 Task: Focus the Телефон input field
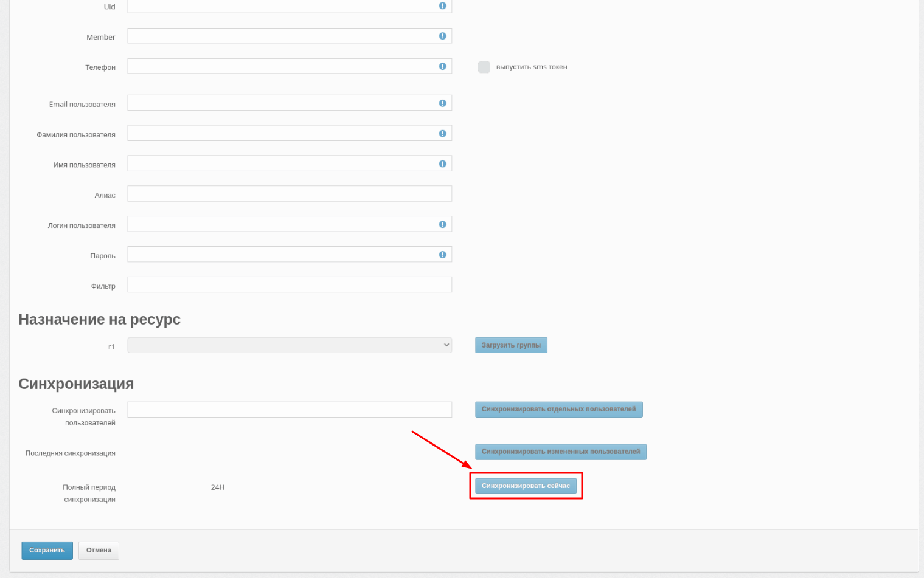[x=290, y=66]
